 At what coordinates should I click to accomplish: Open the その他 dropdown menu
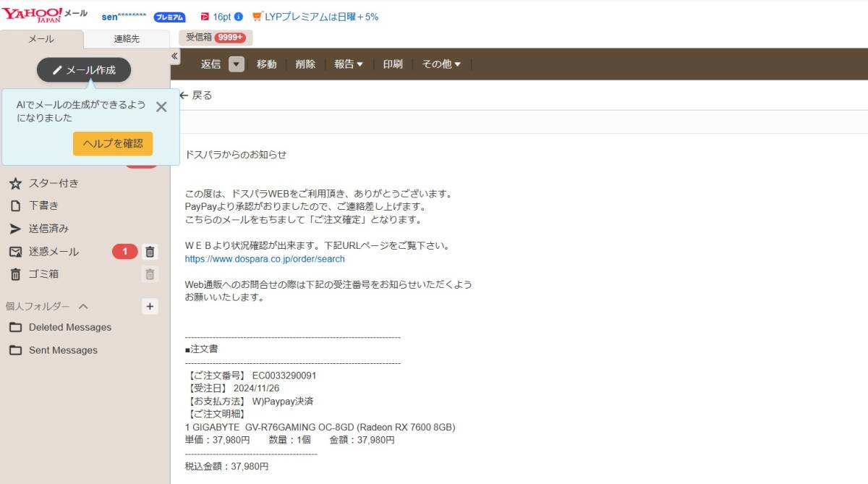(441, 64)
